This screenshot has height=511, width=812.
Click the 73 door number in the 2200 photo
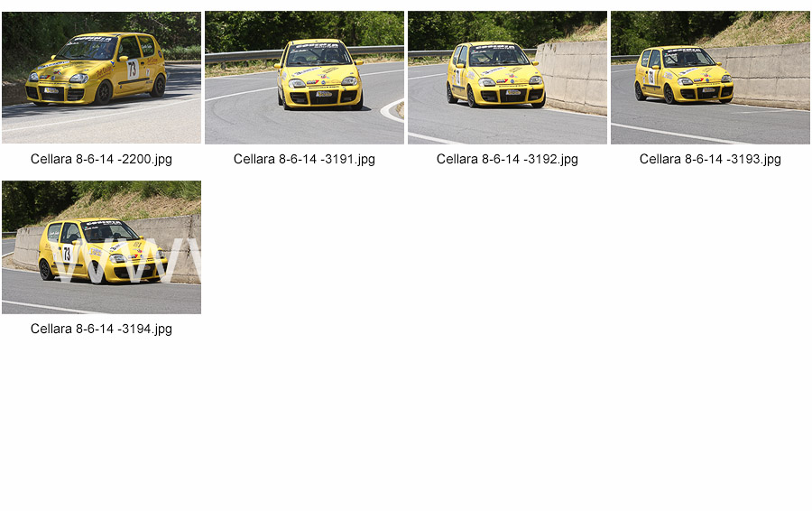pyautogui.click(x=134, y=69)
